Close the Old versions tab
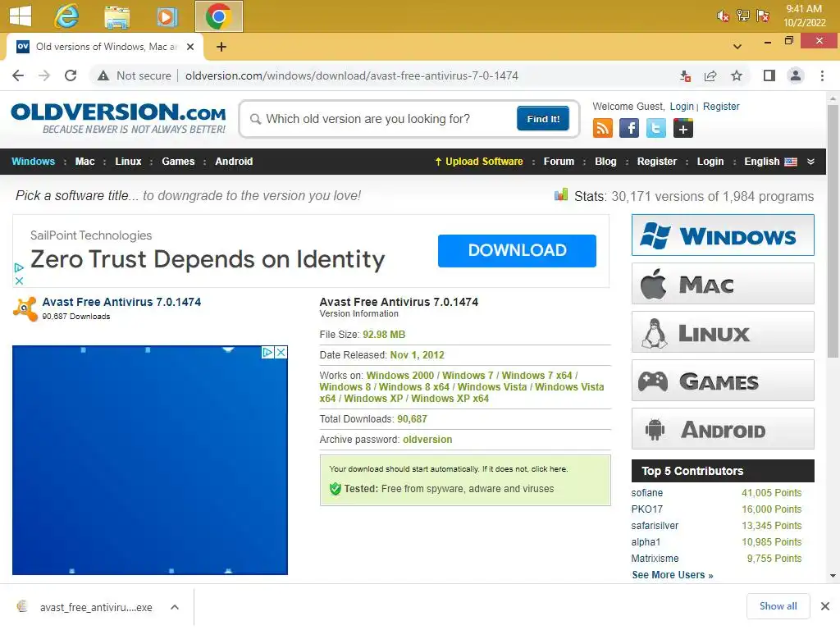 pyautogui.click(x=190, y=47)
